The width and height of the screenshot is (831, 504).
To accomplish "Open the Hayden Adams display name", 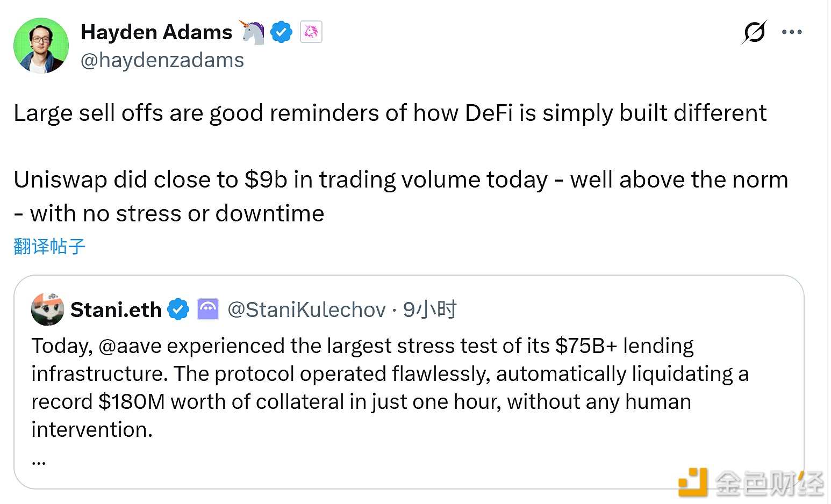I will [x=156, y=32].
